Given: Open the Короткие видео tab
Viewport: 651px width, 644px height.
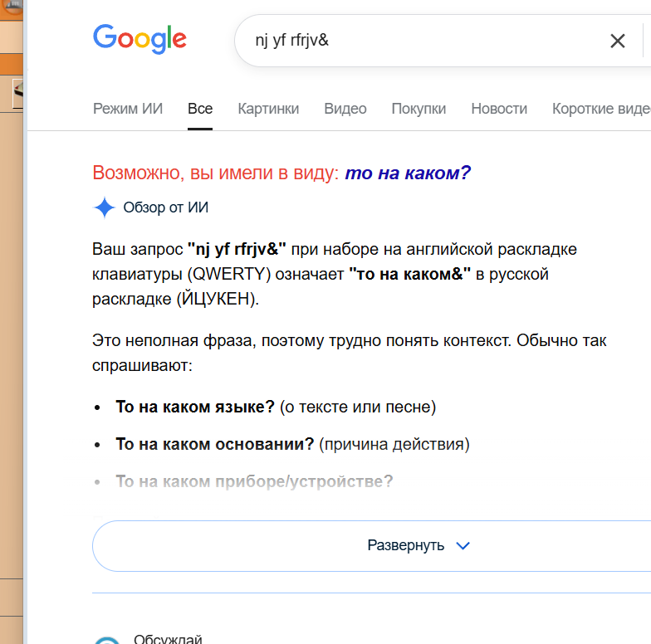Looking at the screenshot, I should pos(601,109).
